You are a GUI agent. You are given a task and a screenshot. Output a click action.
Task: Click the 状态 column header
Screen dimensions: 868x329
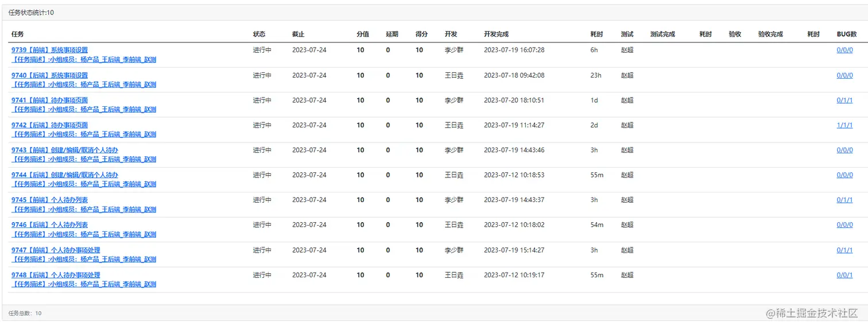pos(259,34)
